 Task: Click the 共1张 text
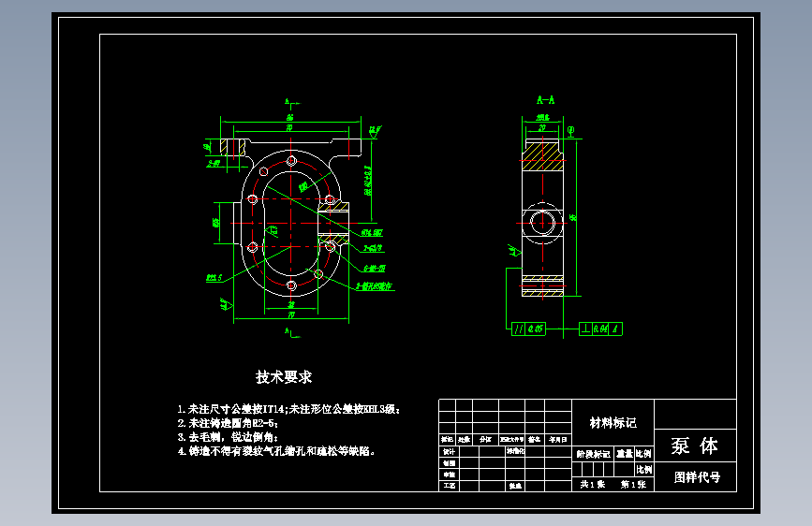pyautogui.click(x=593, y=484)
